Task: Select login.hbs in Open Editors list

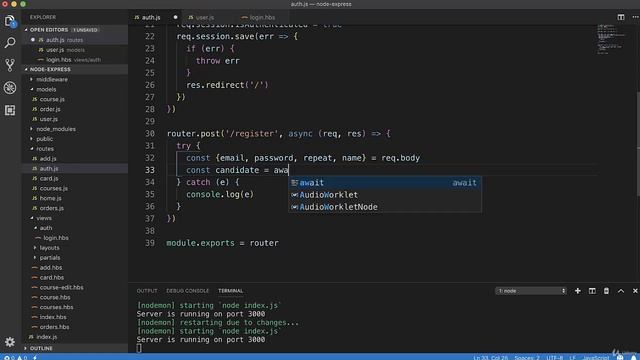Action: point(73,60)
